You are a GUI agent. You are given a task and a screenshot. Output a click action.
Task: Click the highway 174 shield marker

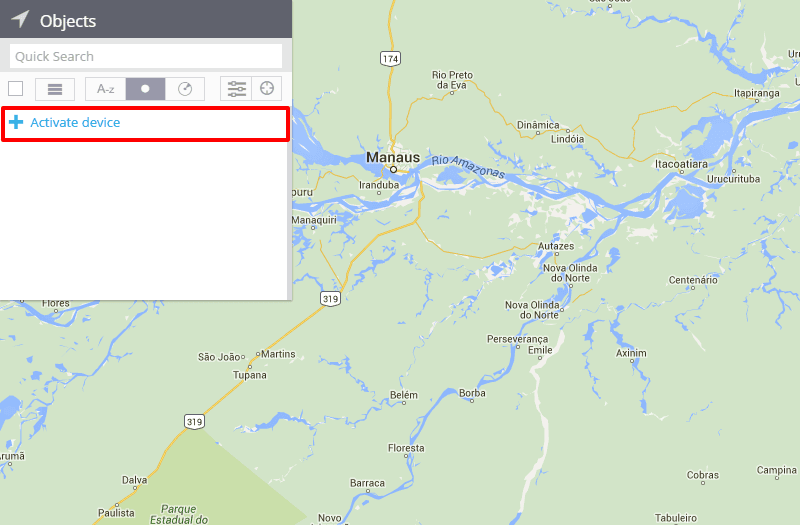(x=390, y=59)
